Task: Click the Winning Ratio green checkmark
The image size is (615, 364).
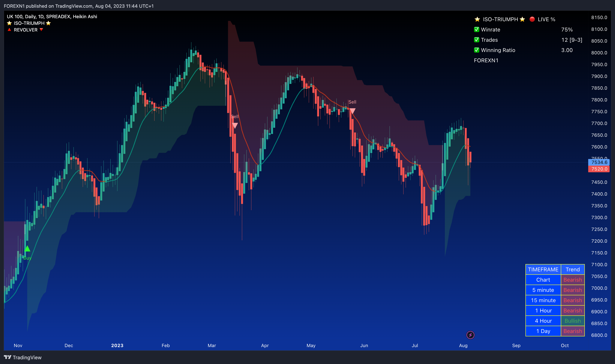Action: click(x=477, y=50)
